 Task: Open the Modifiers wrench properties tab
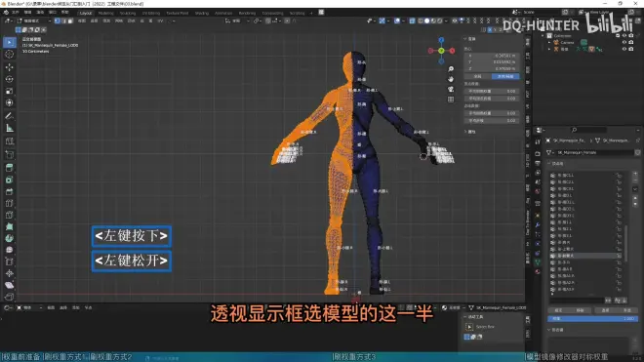538,224
